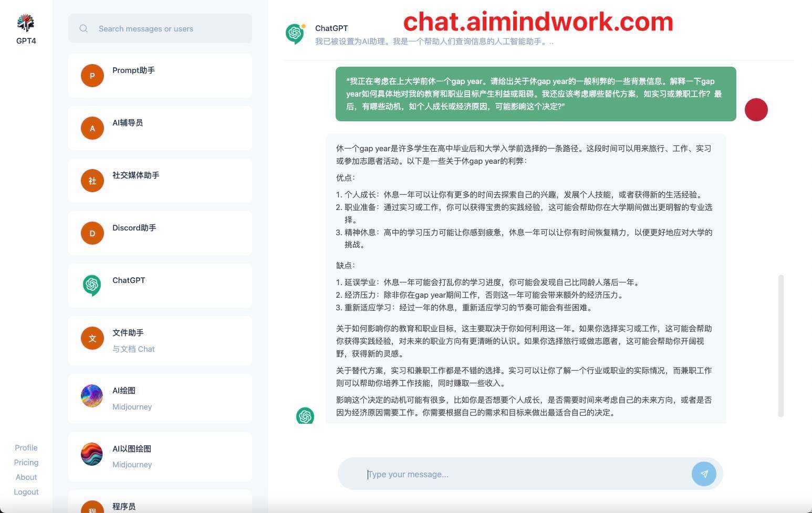Click the green user message bubble

point(536,94)
